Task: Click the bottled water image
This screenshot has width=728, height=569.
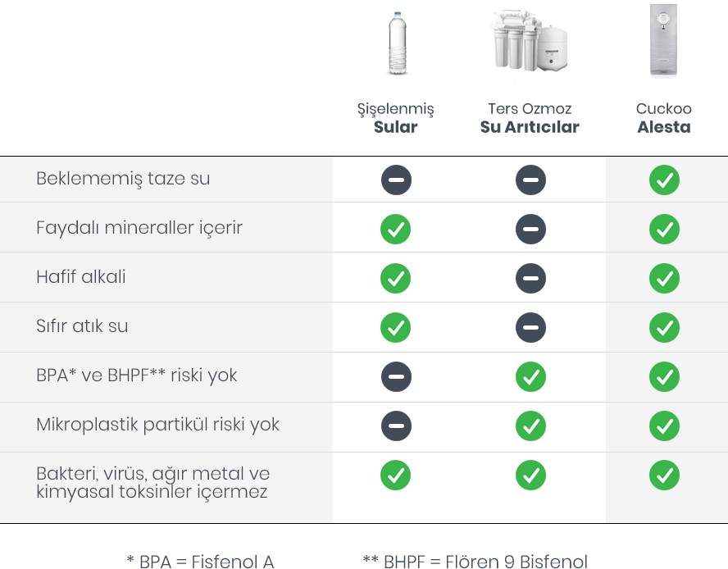Action: (398, 43)
